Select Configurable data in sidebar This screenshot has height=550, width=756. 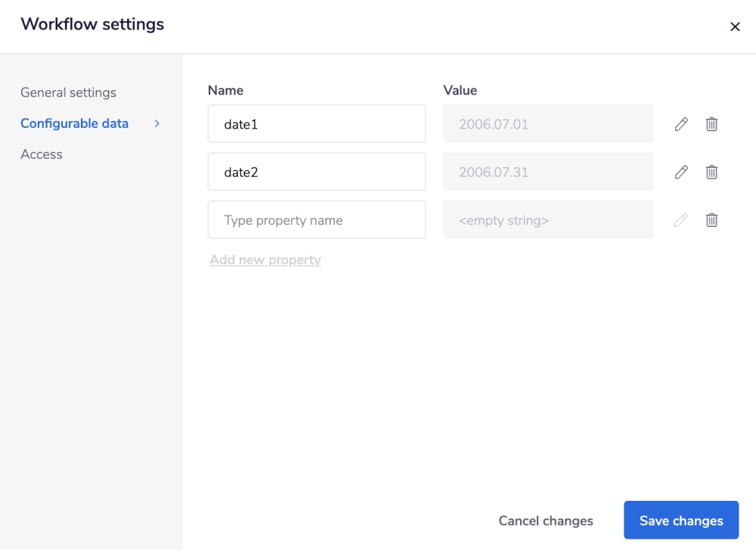[74, 123]
